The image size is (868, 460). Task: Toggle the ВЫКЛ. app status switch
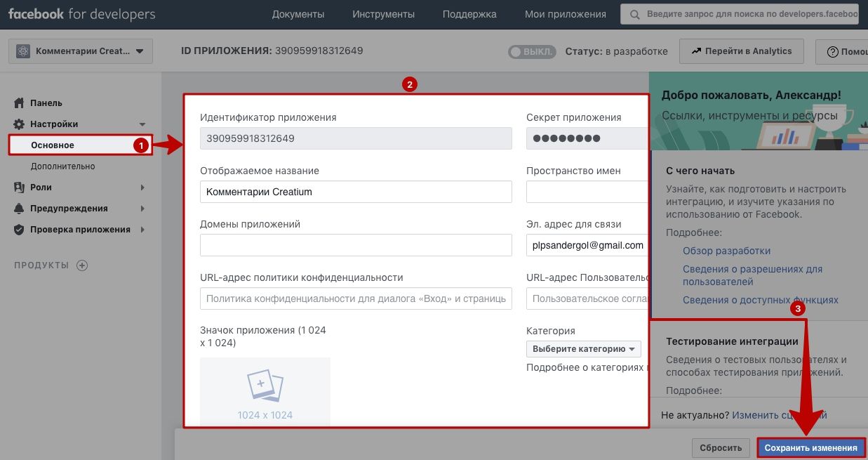point(532,52)
